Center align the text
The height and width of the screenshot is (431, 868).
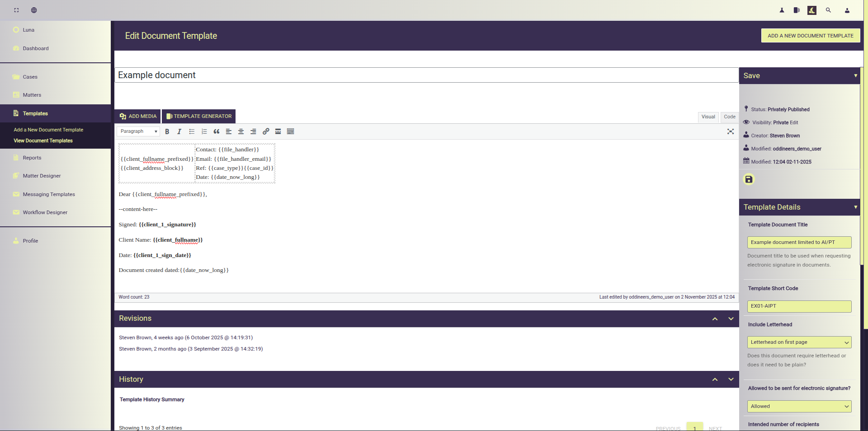(x=241, y=131)
